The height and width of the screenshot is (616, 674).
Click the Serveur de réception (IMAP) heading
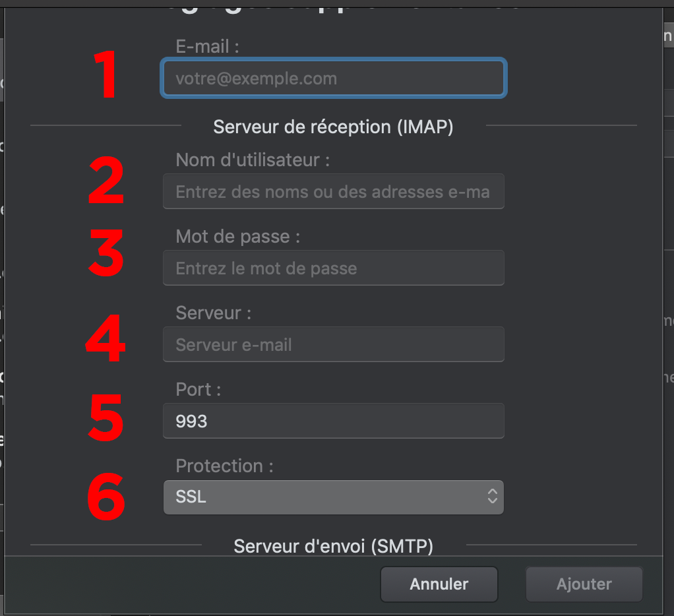[x=333, y=127]
